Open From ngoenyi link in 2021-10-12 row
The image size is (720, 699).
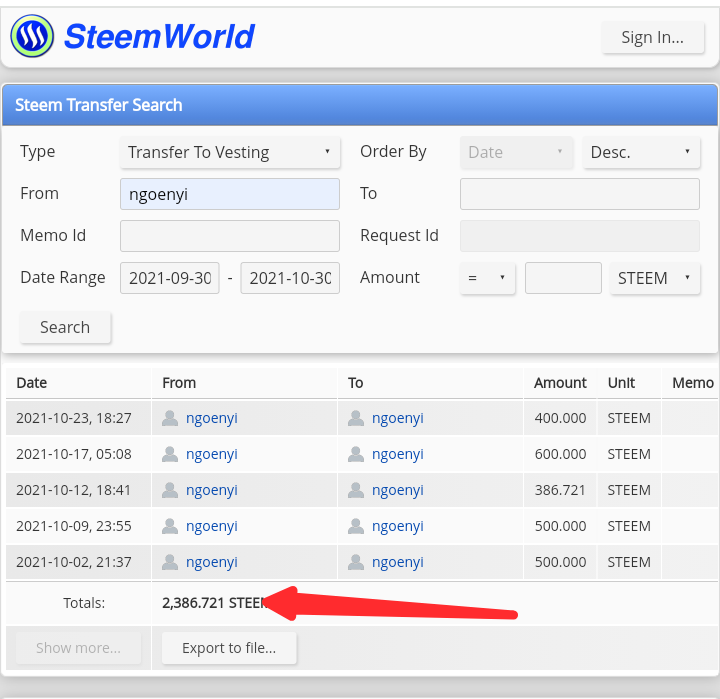[x=212, y=490]
